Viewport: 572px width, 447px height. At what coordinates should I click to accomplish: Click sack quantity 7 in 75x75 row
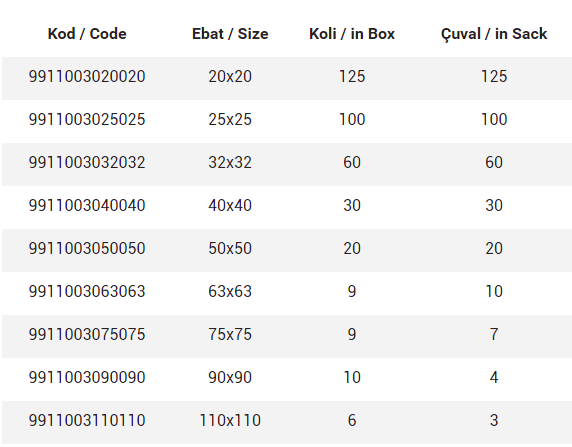tap(494, 335)
